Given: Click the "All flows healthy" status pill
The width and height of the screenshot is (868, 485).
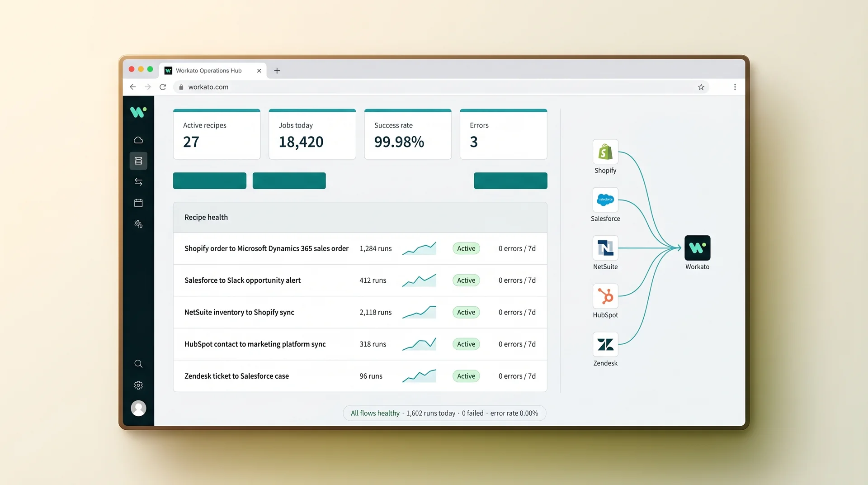Looking at the screenshot, I should coord(444,413).
